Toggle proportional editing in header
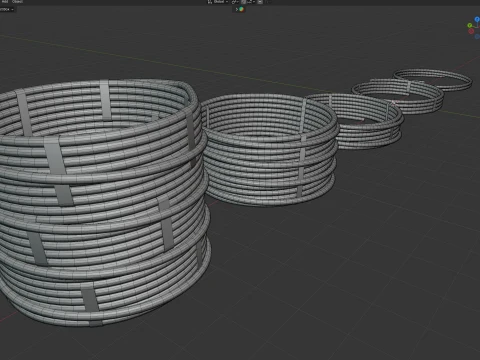Viewport: 480px width, 360px height. (x=260, y=2)
